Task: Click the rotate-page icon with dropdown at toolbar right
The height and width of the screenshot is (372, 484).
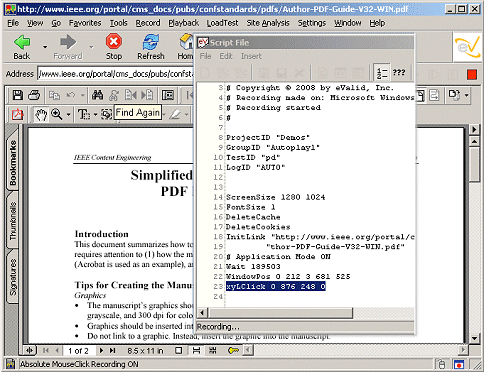Action: [454, 95]
